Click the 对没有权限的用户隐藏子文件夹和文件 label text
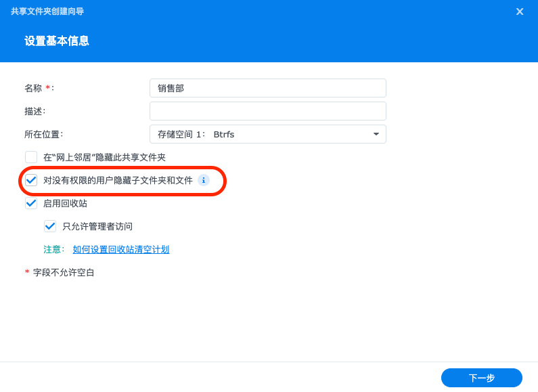 coord(118,180)
